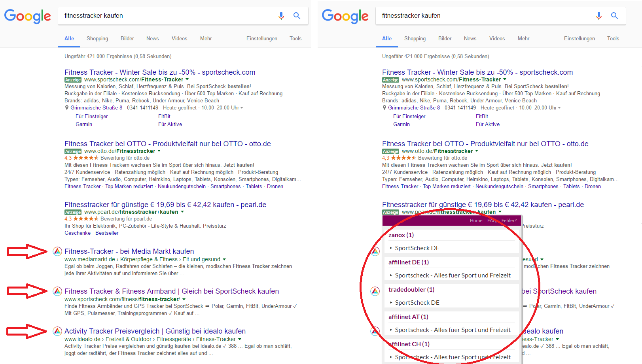This screenshot has width=642, height=364.
Task: Click Google logo in right screenshot
Action: (345, 16)
